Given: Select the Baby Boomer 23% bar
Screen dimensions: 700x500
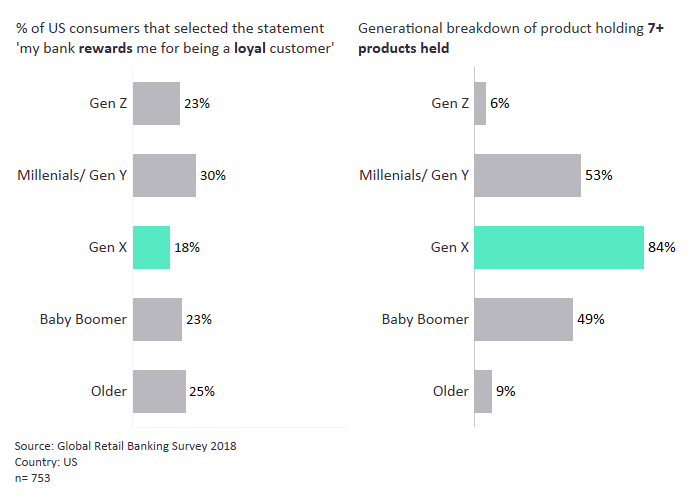Looking at the screenshot, I should [157, 319].
